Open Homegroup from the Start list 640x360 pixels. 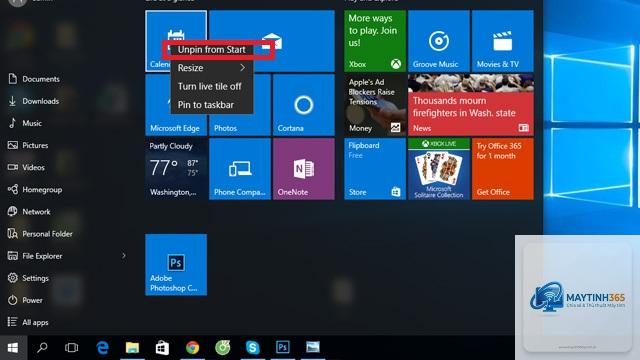35,189
